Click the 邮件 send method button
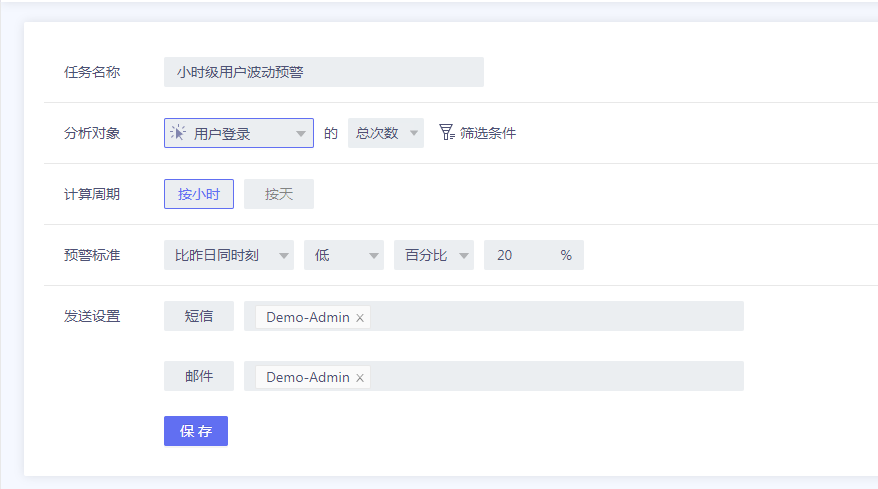Screen dimensions: 878x489 [199, 376]
